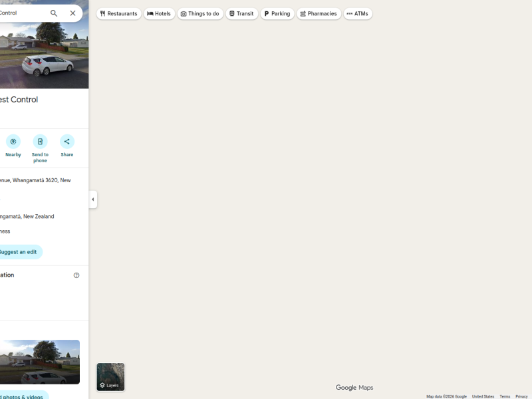Open the Privacy link

[x=521, y=396]
